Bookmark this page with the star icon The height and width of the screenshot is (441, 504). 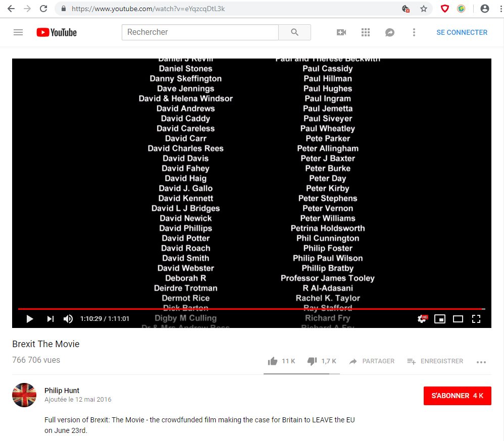[x=424, y=9]
